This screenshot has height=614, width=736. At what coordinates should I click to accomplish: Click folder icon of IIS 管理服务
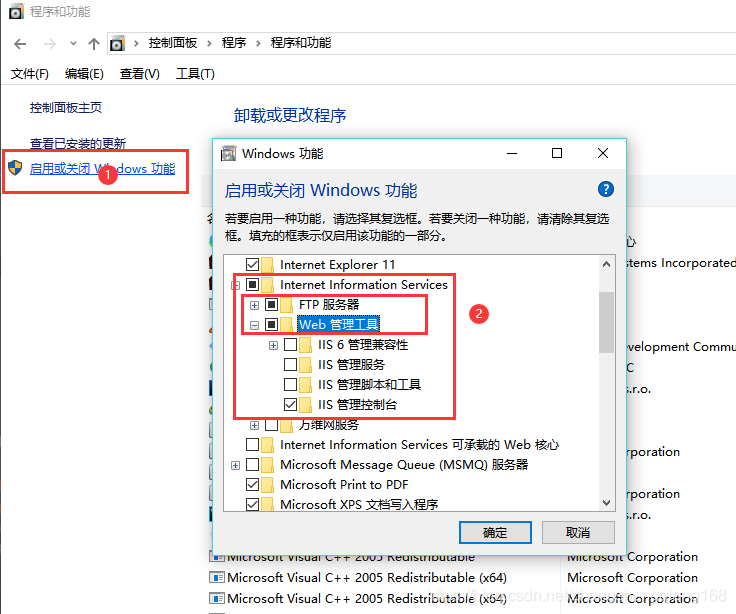pos(306,365)
